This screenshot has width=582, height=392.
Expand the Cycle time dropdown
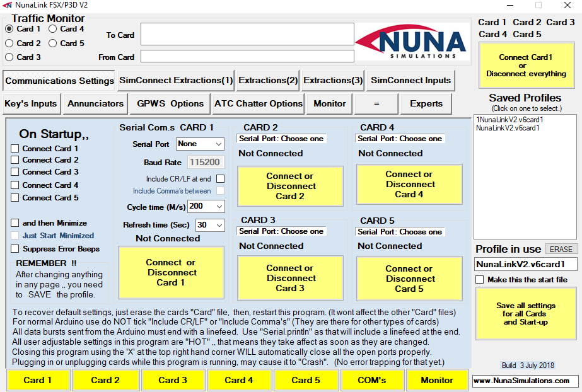[206, 207]
